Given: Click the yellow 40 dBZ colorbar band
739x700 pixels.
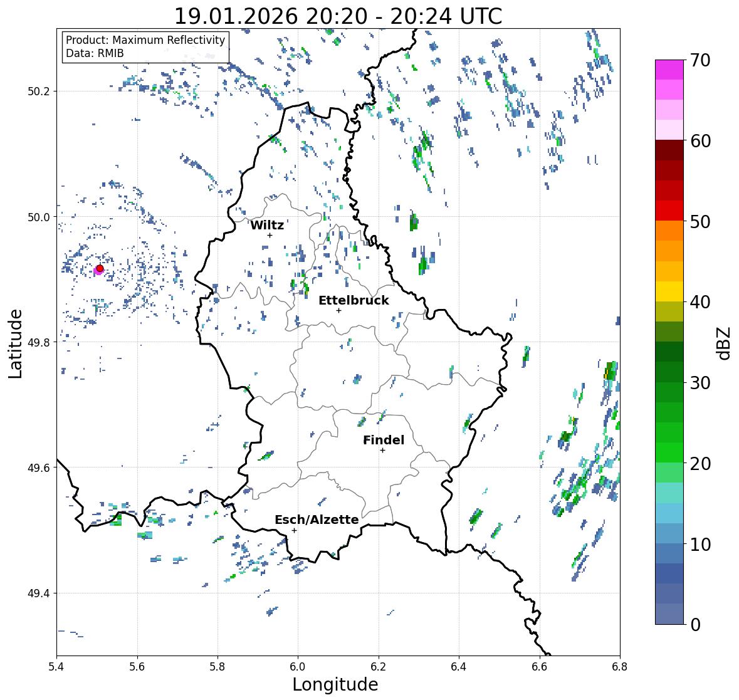Looking at the screenshot, I should 669,291.
